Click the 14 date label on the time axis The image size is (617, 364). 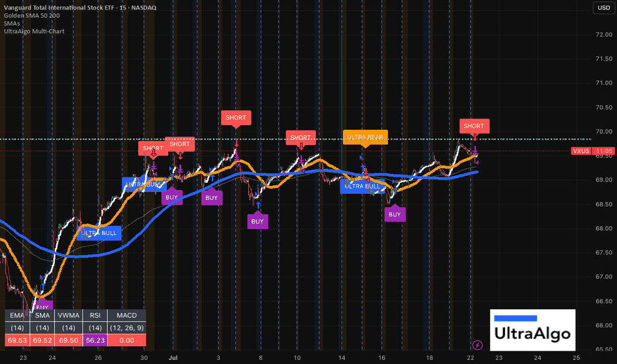coord(342,357)
